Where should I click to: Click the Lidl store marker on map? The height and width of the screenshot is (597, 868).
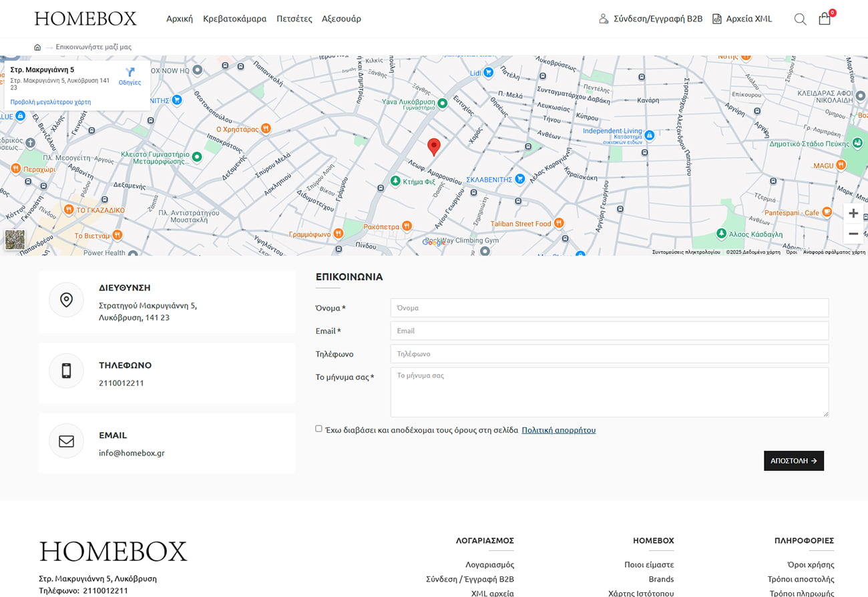(488, 72)
